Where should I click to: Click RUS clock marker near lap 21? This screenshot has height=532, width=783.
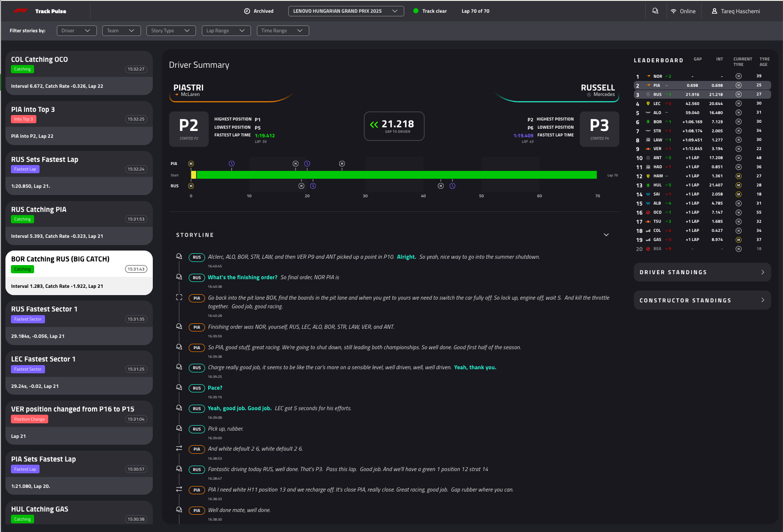point(313,186)
